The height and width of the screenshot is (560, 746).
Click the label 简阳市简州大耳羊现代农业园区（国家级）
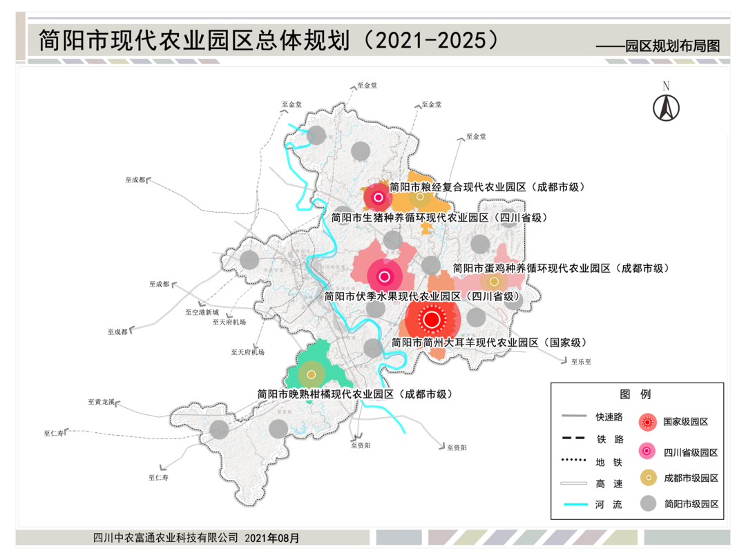pyautogui.click(x=490, y=342)
